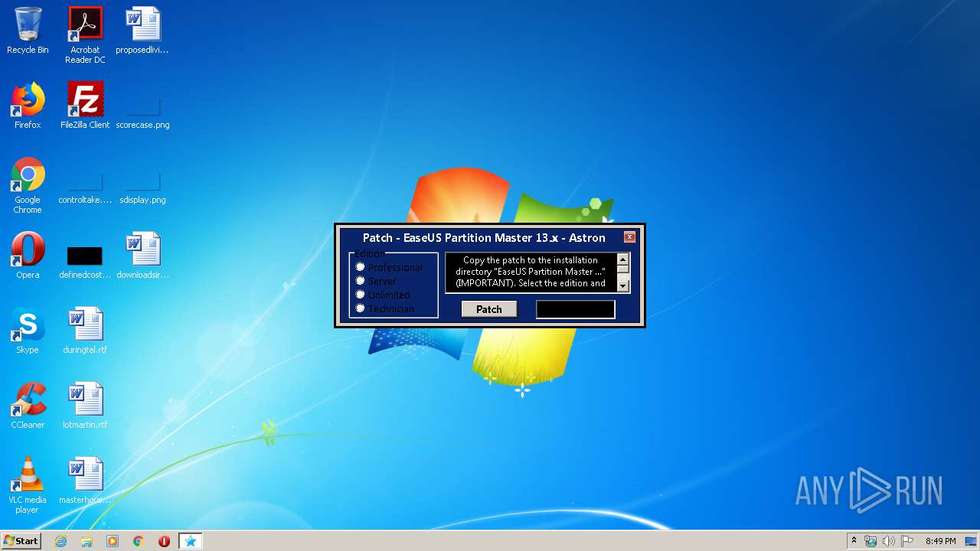Open Opera from the taskbar

click(164, 541)
